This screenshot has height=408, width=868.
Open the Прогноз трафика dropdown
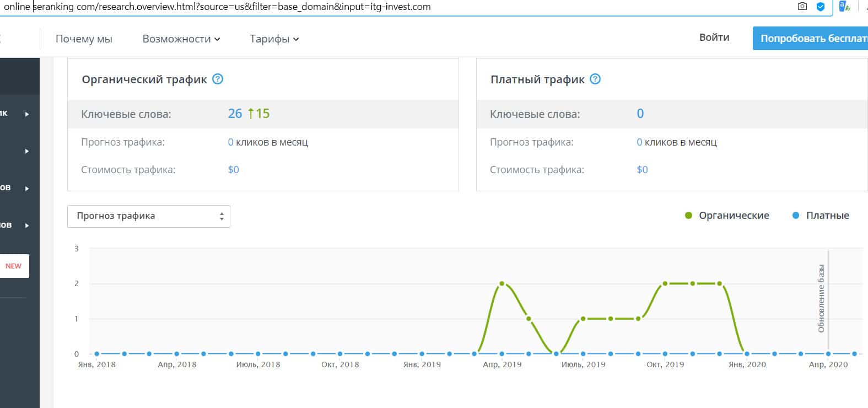pos(149,216)
